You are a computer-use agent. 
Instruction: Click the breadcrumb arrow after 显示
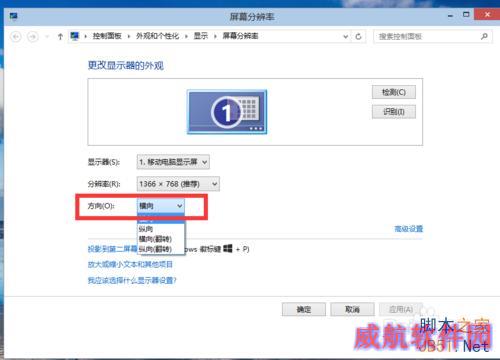tap(215, 36)
